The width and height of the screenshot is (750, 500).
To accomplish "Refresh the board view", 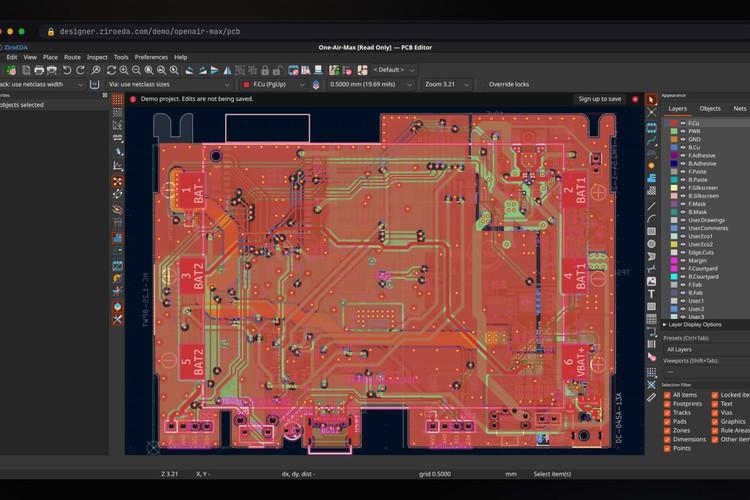I will 111,70.
